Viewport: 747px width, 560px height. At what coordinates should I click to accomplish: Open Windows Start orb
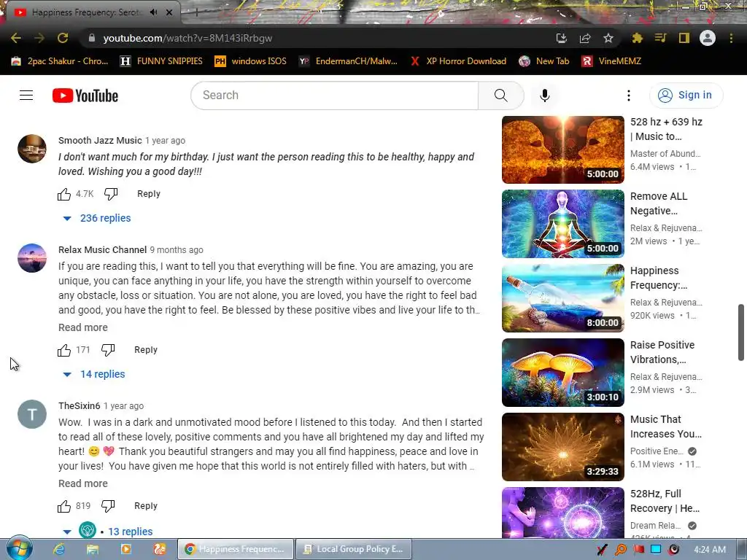point(19,548)
